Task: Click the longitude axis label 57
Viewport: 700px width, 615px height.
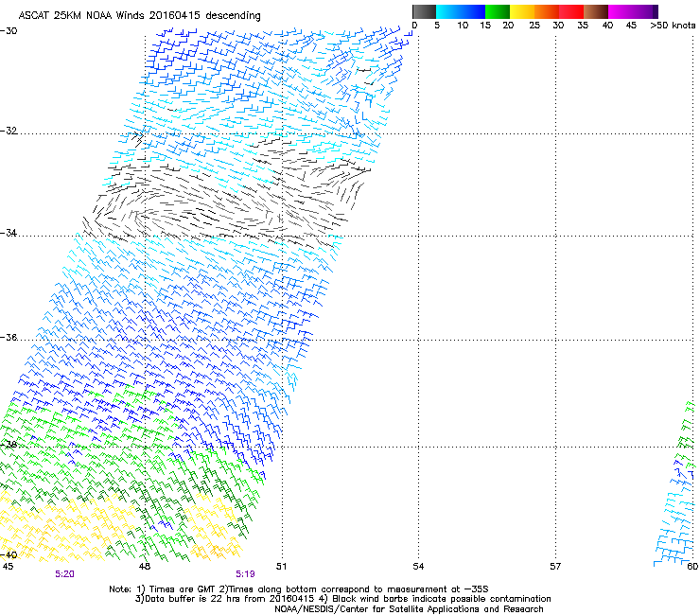Action: 555,567
